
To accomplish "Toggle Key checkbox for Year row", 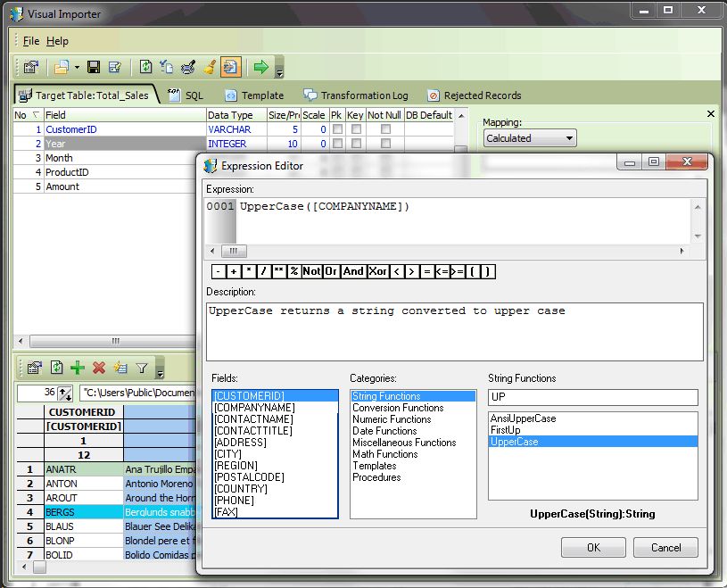I will pos(356,144).
